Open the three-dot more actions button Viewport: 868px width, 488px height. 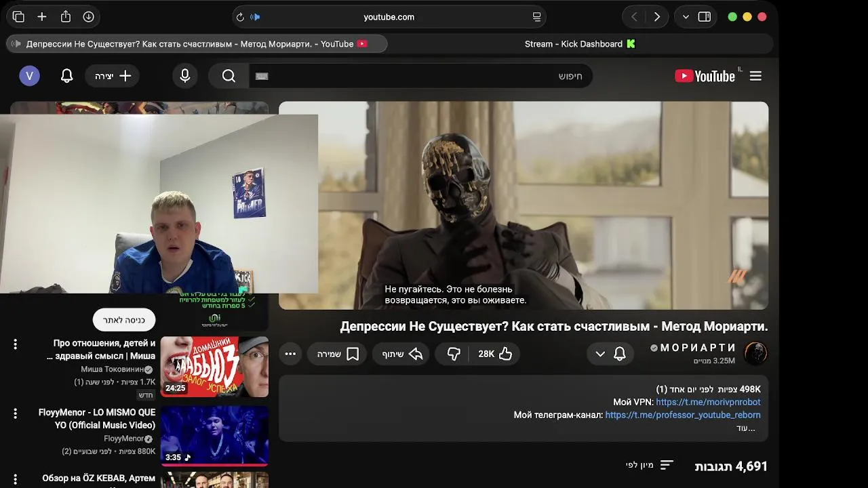[x=290, y=354]
